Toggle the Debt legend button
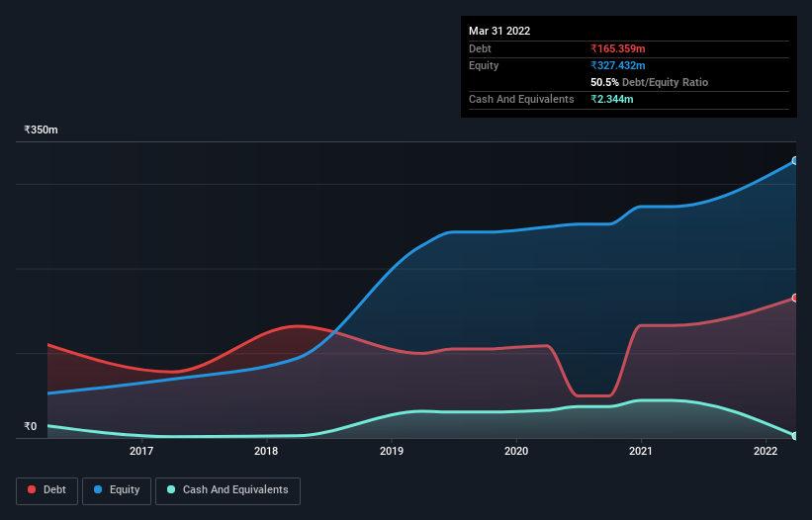Viewport: 812px width, 520px height. pyautogui.click(x=46, y=490)
